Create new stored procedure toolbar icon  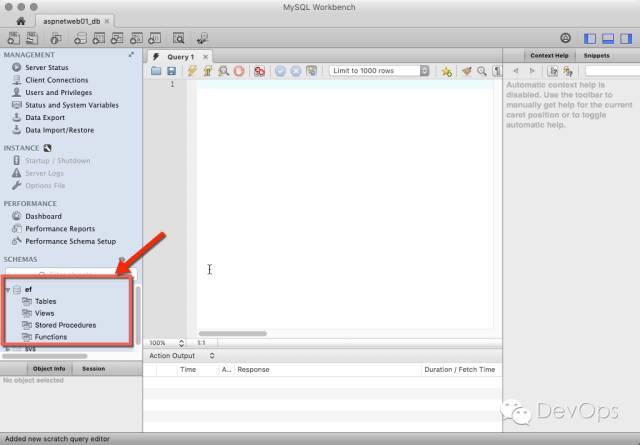coord(136,38)
